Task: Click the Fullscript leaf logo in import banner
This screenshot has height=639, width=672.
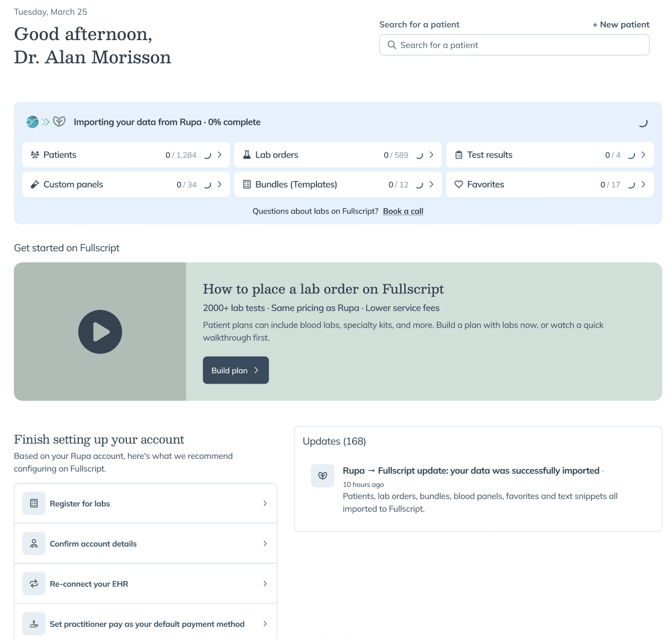Action: click(x=59, y=121)
